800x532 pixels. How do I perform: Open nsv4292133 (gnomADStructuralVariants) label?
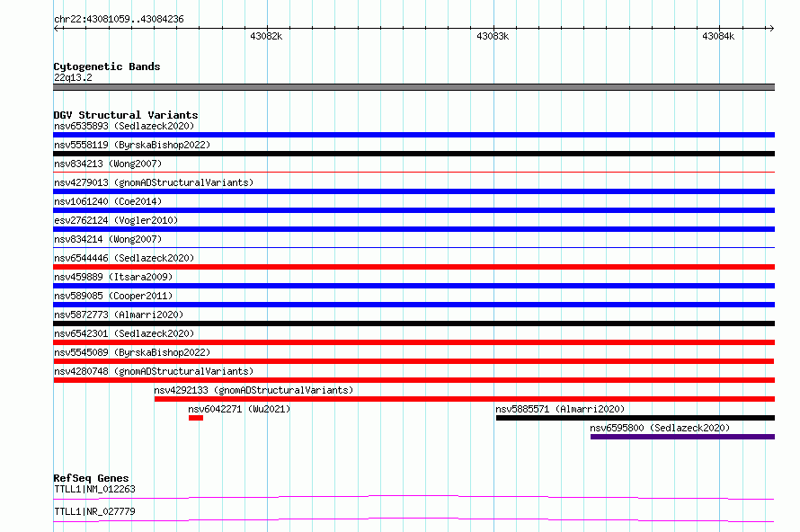tap(253, 390)
